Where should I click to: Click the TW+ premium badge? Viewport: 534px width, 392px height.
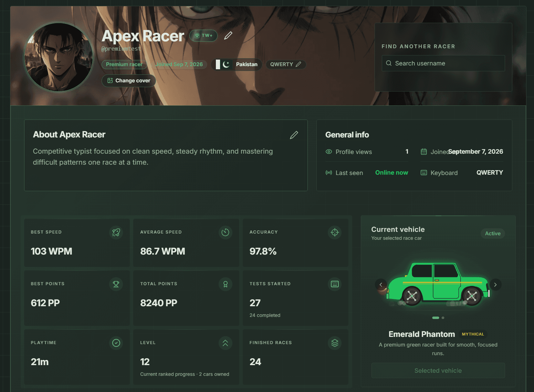(x=203, y=35)
